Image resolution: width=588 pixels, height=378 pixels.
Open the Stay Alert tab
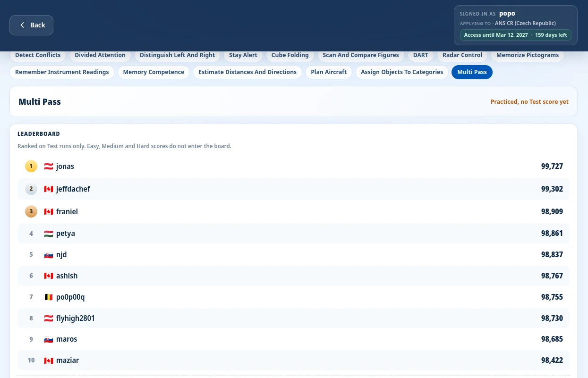tap(243, 55)
